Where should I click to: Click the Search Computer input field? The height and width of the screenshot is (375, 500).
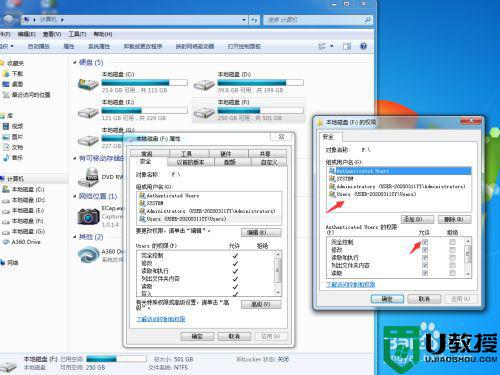coord(318,20)
